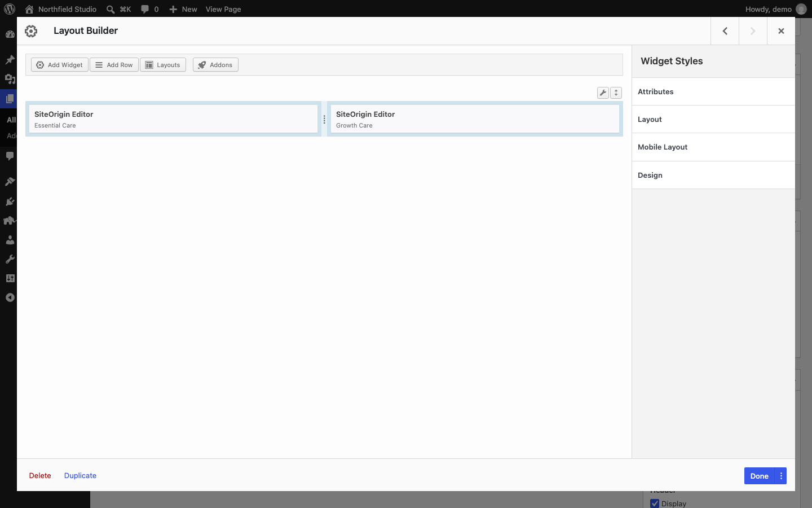
Task: Expand the Layout styles section
Action: tap(713, 119)
